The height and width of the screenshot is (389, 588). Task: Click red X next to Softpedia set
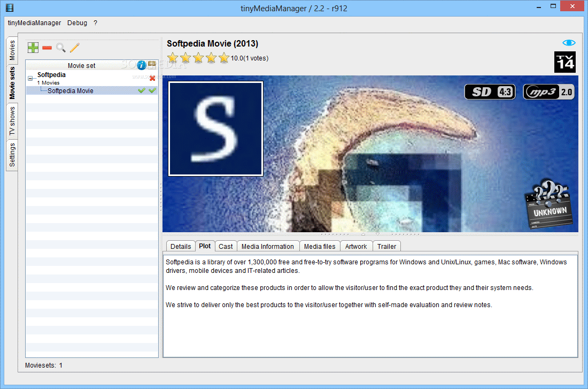point(152,78)
